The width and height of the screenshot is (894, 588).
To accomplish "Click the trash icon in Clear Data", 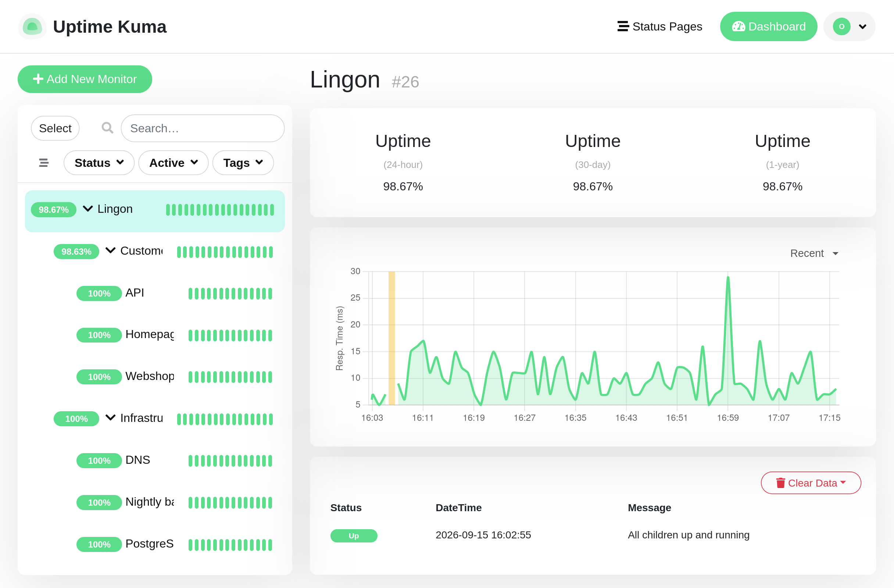I will pyautogui.click(x=780, y=483).
